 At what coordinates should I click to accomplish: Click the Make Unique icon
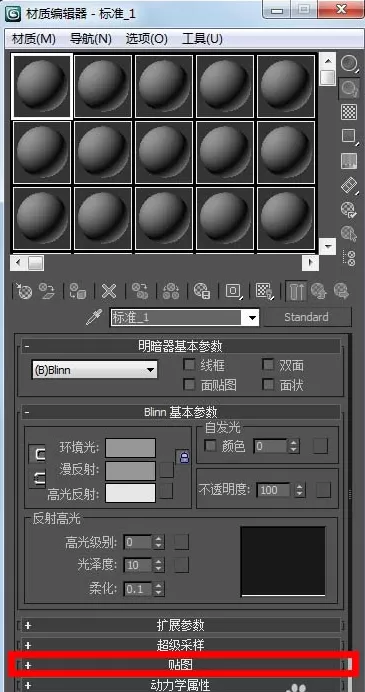[171, 292]
